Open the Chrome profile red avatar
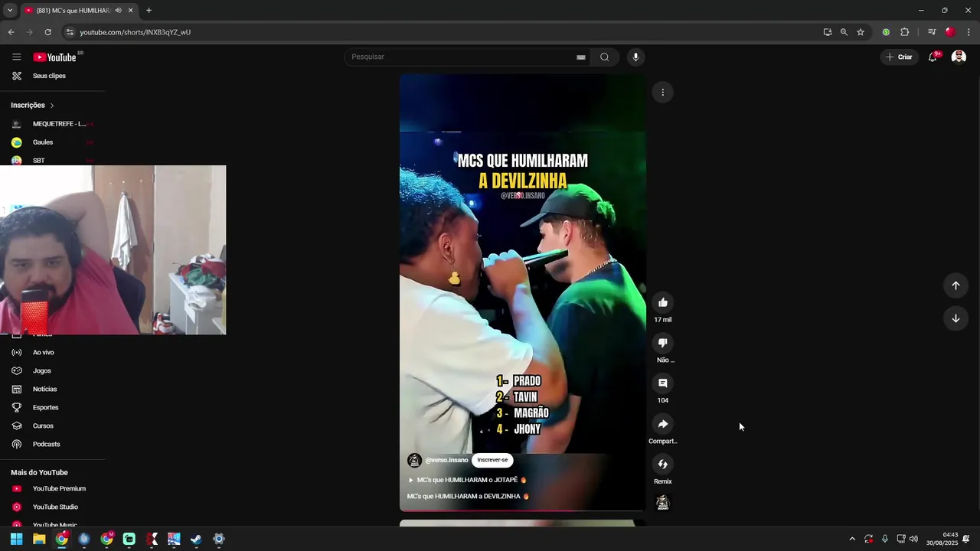Image resolution: width=980 pixels, height=551 pixels. click(950, 32)
